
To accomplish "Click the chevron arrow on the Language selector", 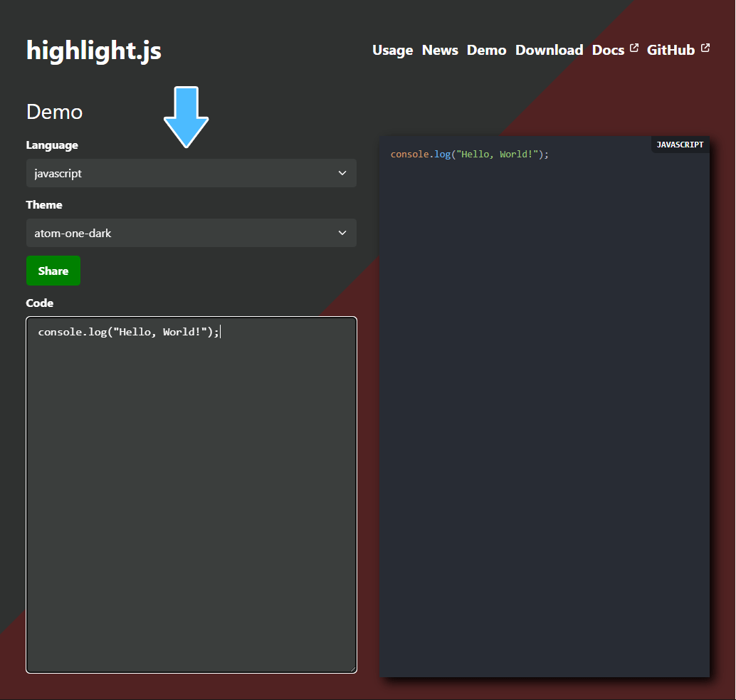I will tap(342, 173).
